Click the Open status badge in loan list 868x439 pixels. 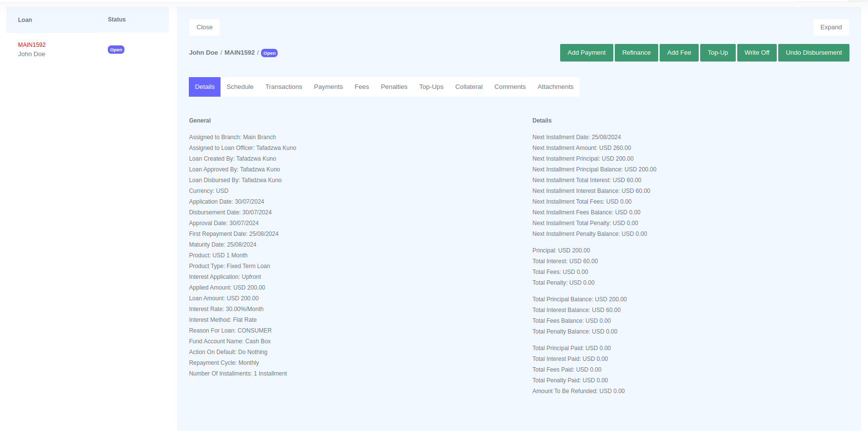tap(116, 50)
